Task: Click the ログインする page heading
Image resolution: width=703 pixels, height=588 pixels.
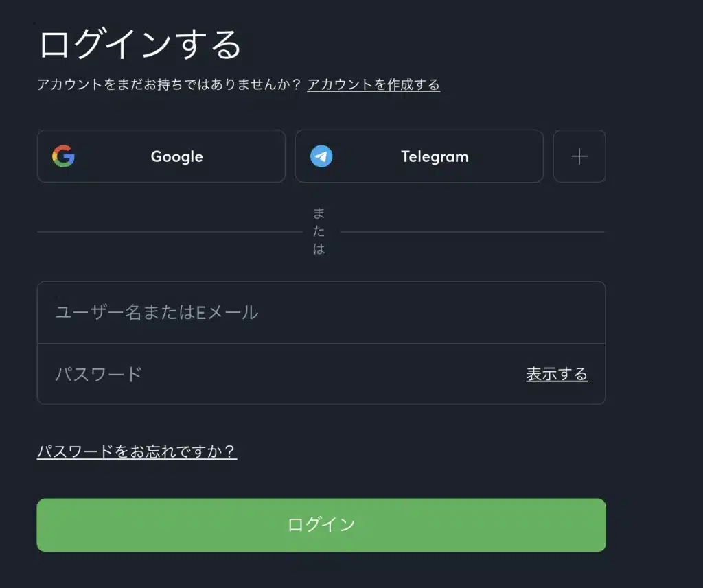Action: [x=140, y=45]
